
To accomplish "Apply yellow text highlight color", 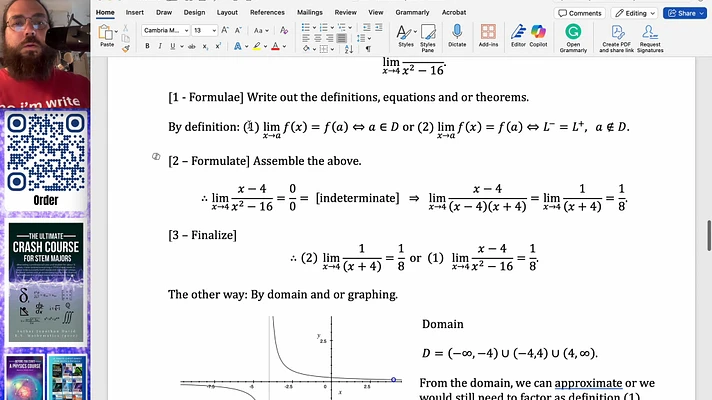I will 257,46.
